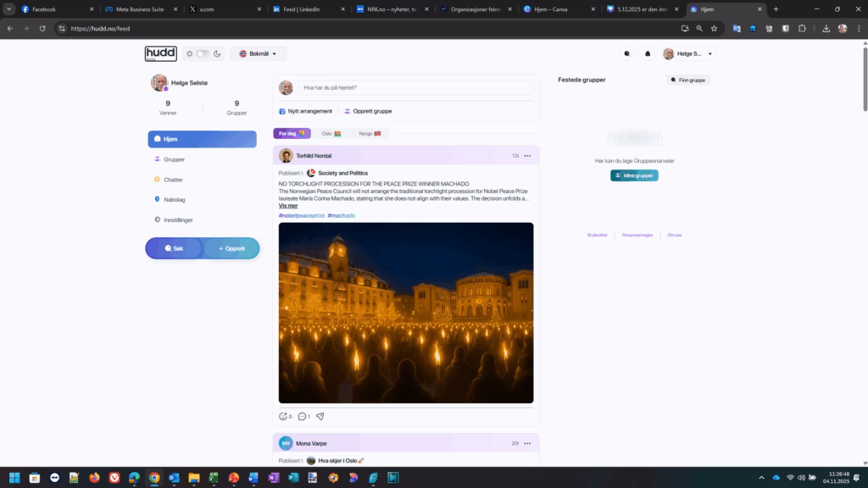
Task: Expand the Helge S... account menu
Action: point(687,53)
